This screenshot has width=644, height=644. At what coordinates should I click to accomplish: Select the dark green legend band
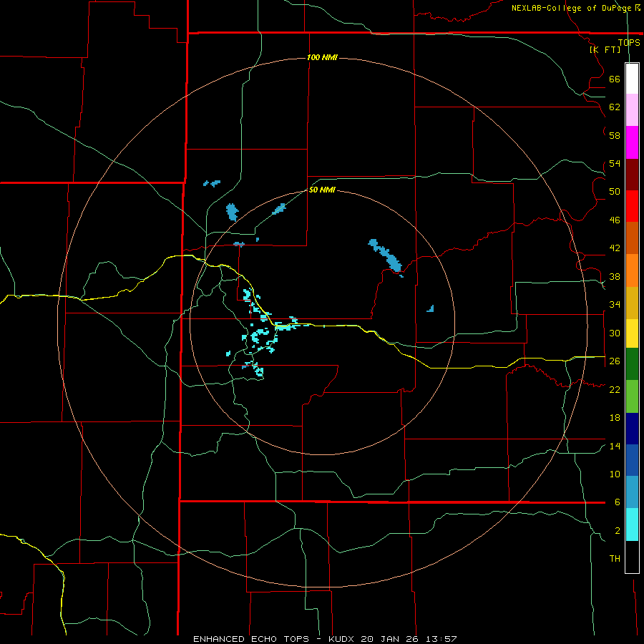632,364
